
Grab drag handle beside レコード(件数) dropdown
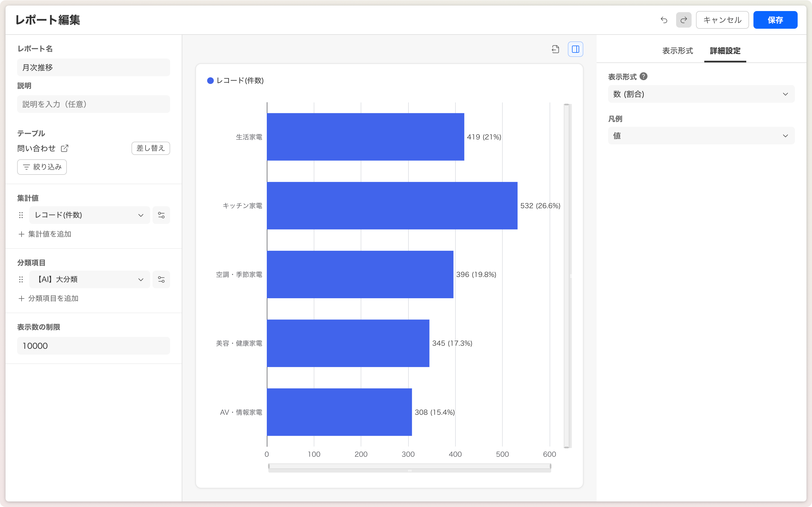pos(21,215)
